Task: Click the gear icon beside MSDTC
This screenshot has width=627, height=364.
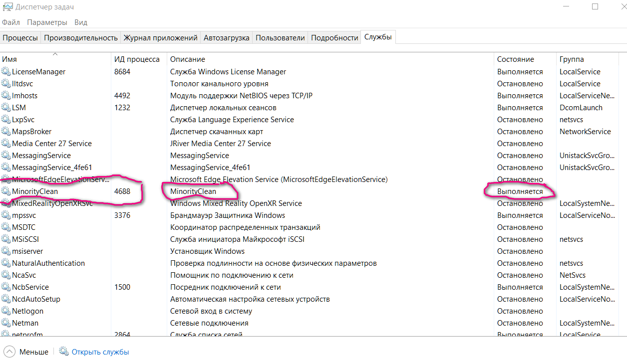Action: [x=6, y=227]
